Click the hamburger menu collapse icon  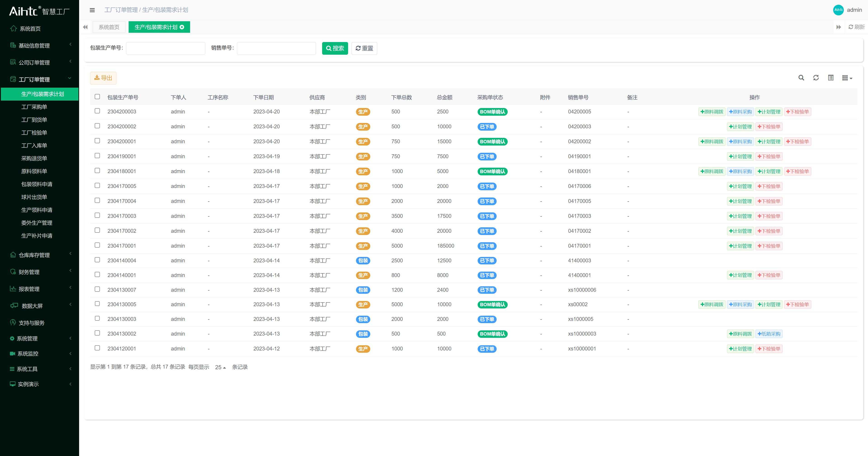(92, 10)
